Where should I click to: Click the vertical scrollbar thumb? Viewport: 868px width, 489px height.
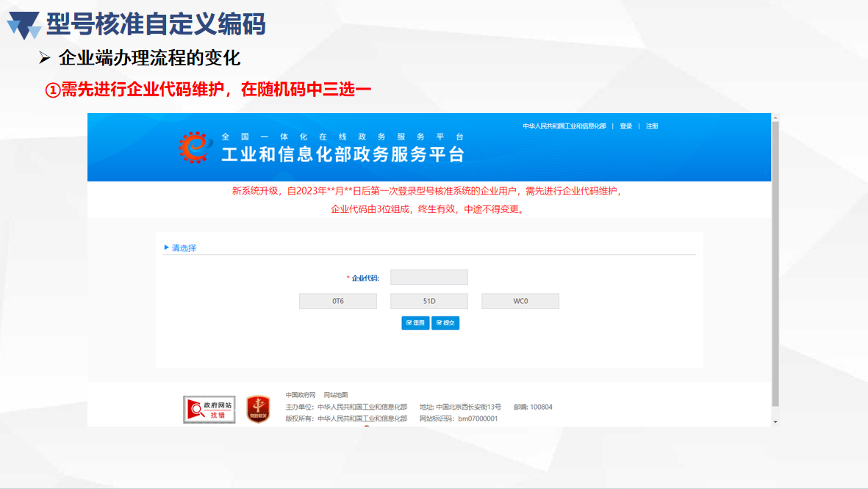(x=775, y=264)
